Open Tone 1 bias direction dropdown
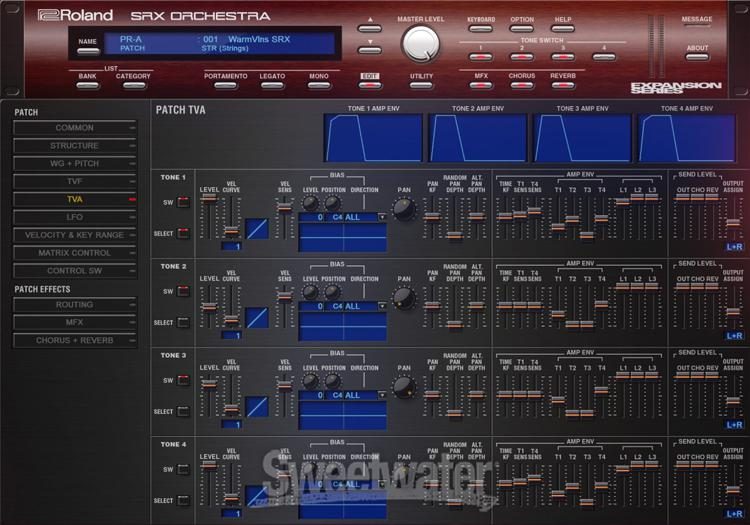The image size is (750, 525). pos(382,217)
